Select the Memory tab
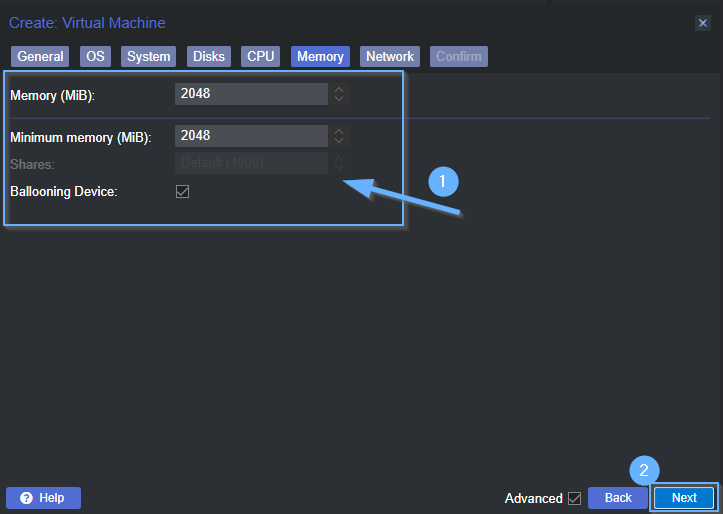The height and width of the screenshot is (514, 723). [x=320, y=57]
